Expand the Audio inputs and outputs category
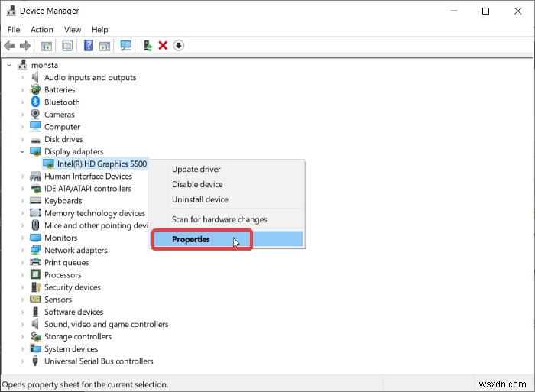 pos(22,77)
